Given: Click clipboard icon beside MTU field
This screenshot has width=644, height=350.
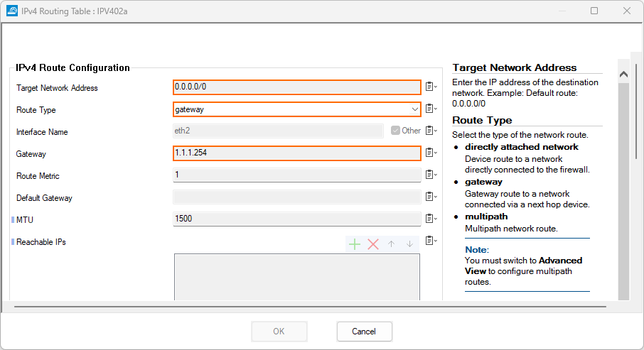Looking at the screenshot, I should tap(431, 219).
